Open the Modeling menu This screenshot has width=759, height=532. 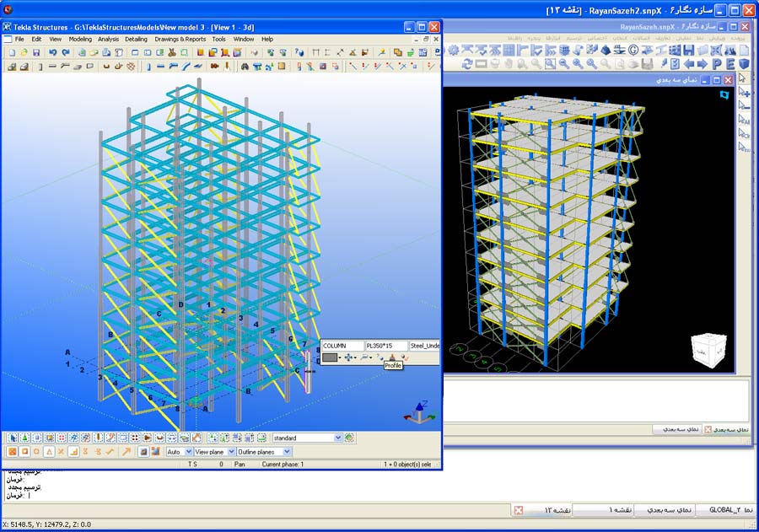click(80, 39)
